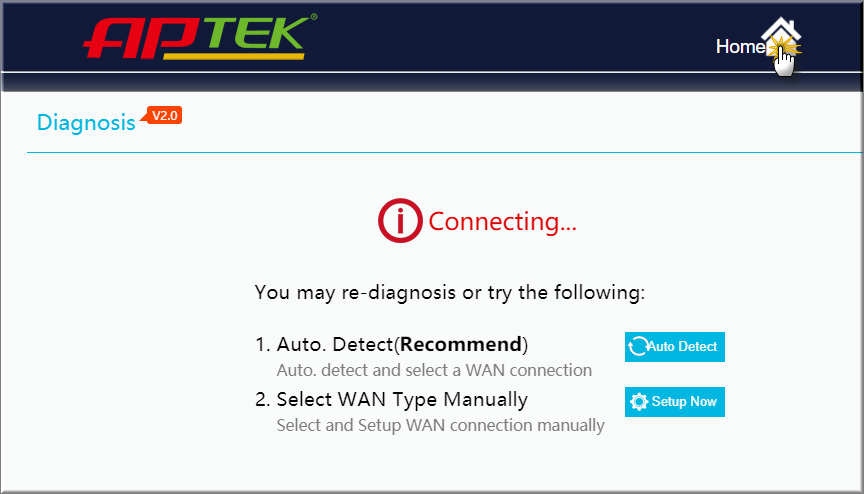Viewport: 864px width, 494px height.
Task: Click the red info circle icon
Action: (400, 220)
